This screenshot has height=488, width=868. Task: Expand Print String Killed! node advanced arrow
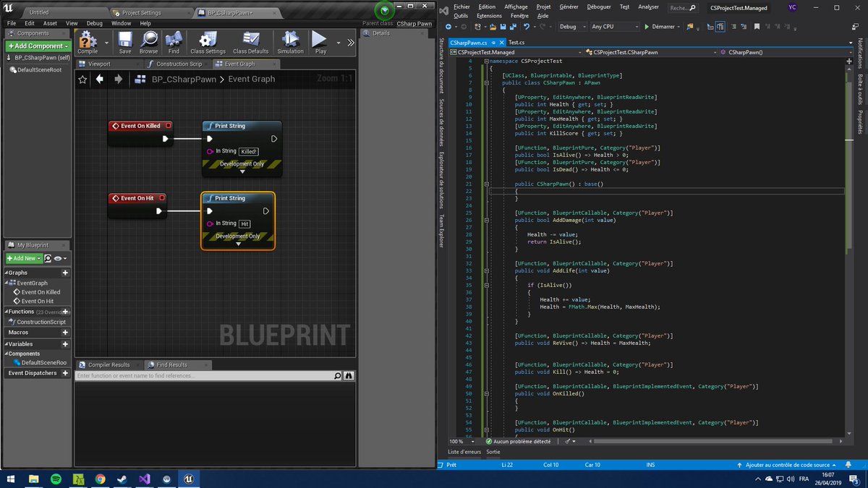(242, 172)
